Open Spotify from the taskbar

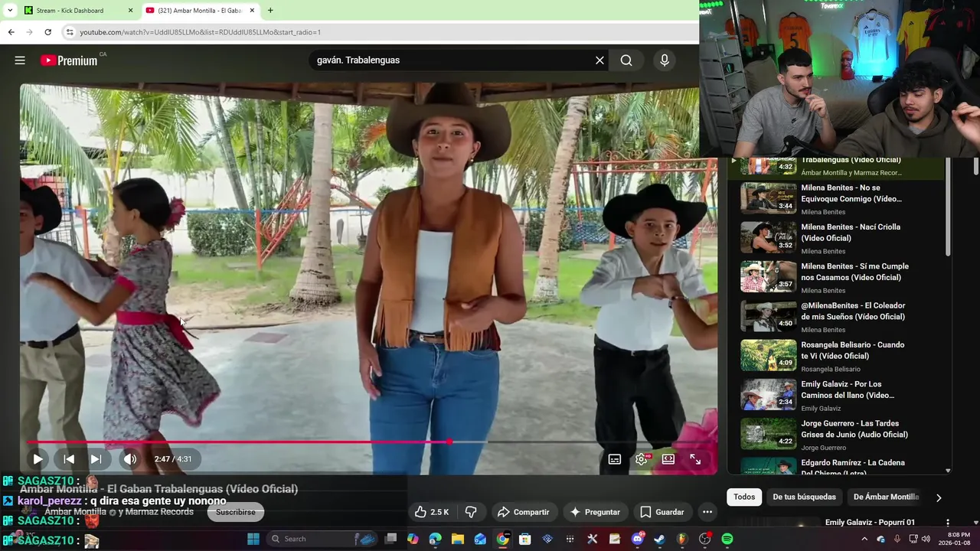click(x=727, y=539)
